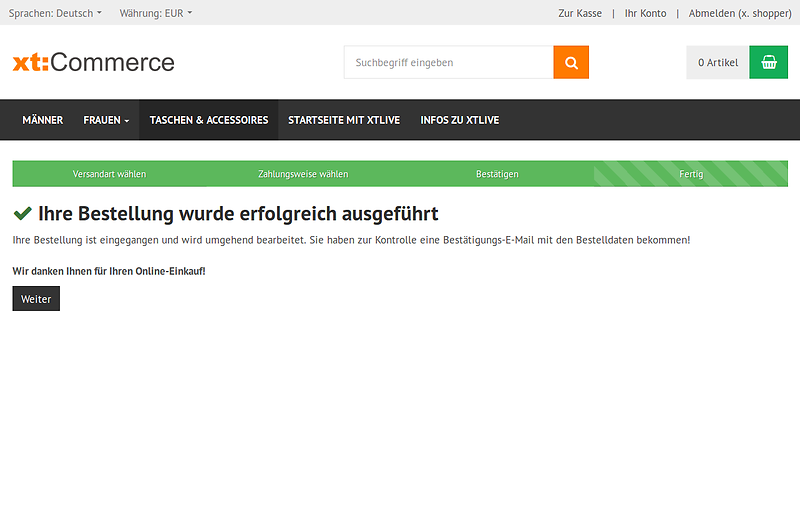Expand the Frauen menu dropdown

pyautogui.click(x=106, y=120)
